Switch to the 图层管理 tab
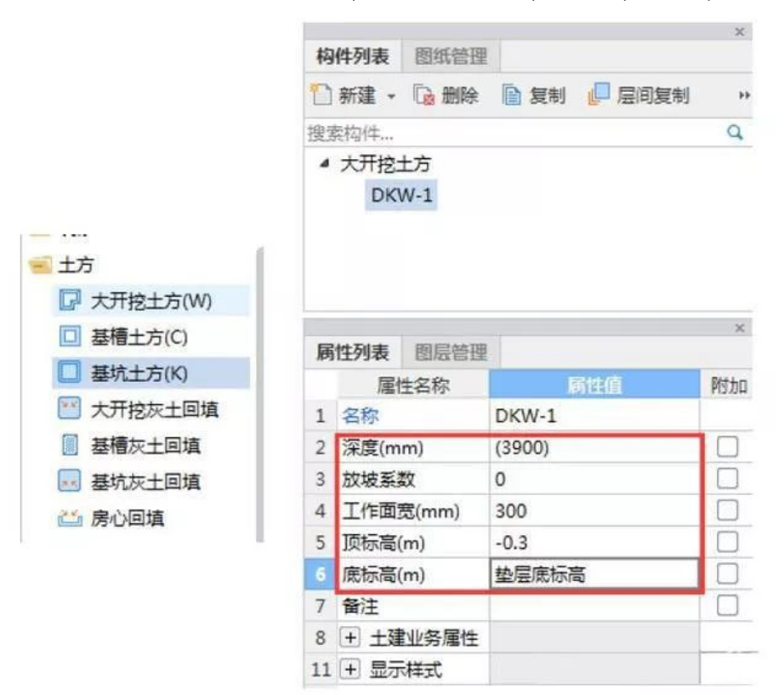This screenshot has width=784, height=695. click(451, 352)
